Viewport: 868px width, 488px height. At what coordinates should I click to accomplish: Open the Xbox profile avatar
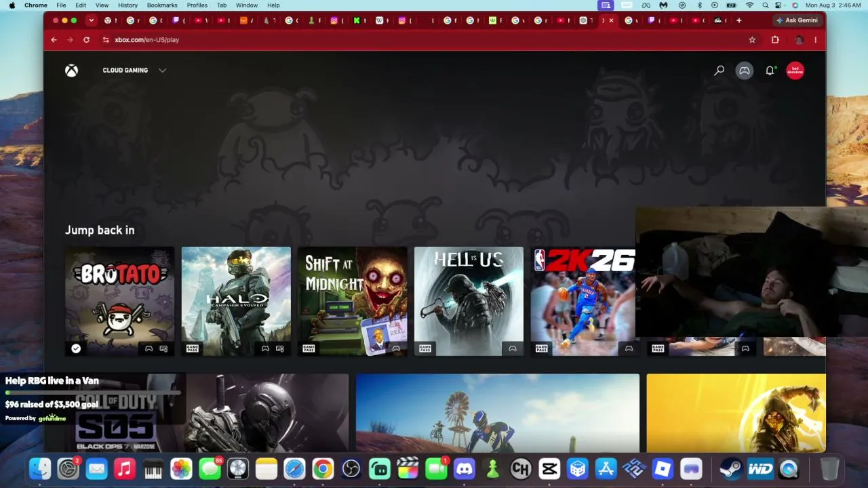[795, 70]
